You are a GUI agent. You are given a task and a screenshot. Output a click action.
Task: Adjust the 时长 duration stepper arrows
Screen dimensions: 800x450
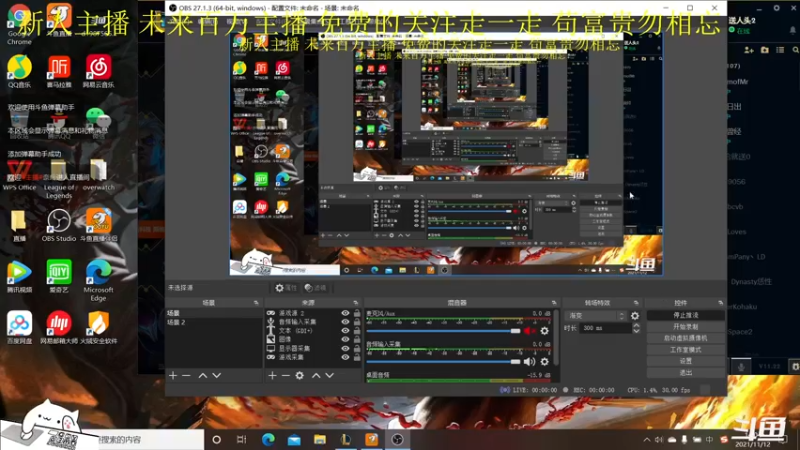[x=636, y=328]
